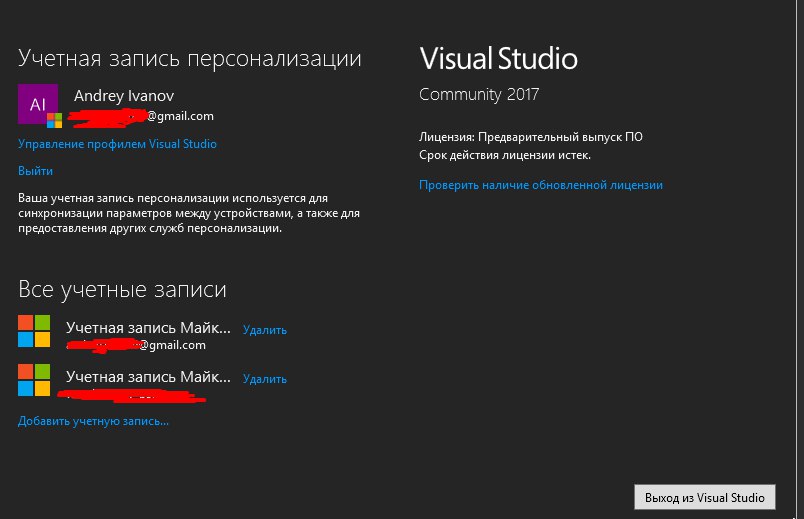Click Срок действия лицензии истек text
804x519 pixels.
(505, 155)
